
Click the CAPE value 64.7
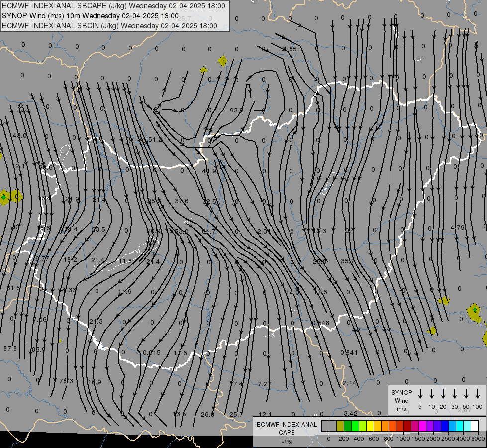pyautogui.click(x=209, y=231)
